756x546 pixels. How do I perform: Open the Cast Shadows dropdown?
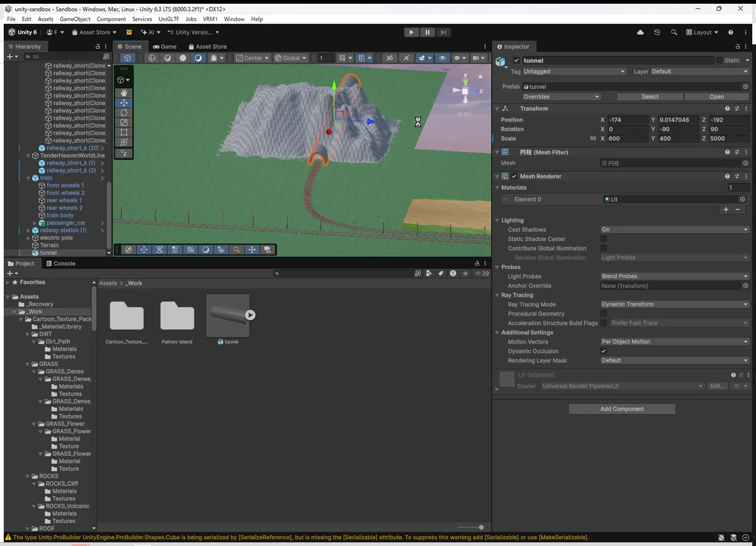[674, 230]
